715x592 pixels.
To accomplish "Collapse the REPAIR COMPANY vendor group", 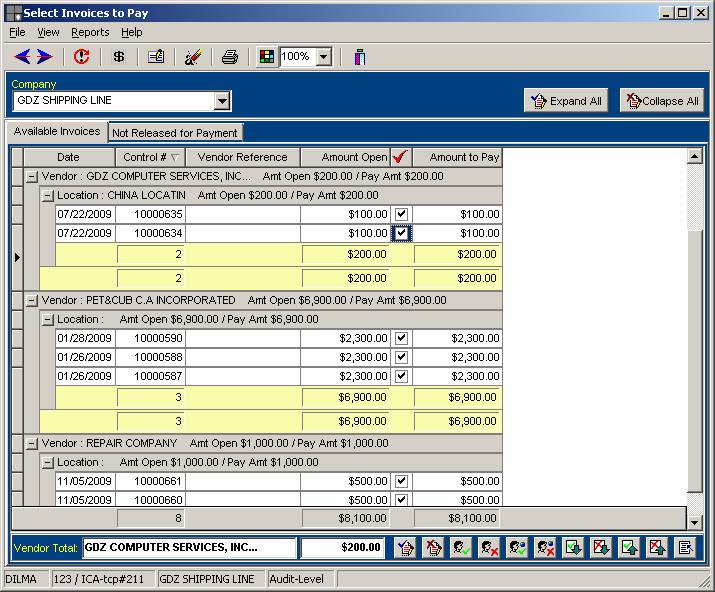I will [31, 443].
